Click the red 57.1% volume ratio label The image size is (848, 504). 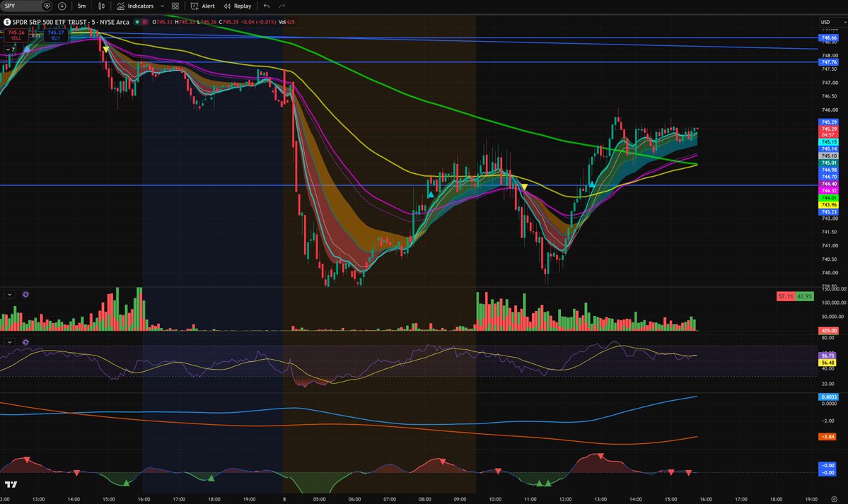coord(786,296)
